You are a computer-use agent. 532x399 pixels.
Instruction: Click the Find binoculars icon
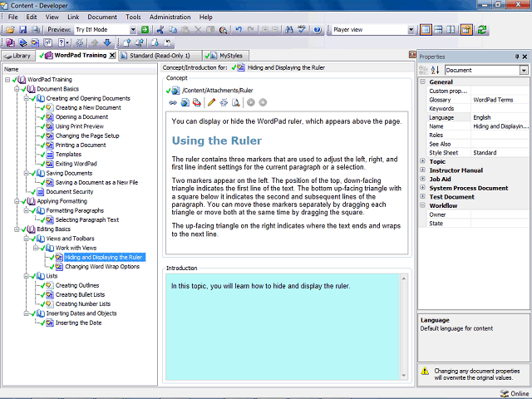[x=289, y=30]
